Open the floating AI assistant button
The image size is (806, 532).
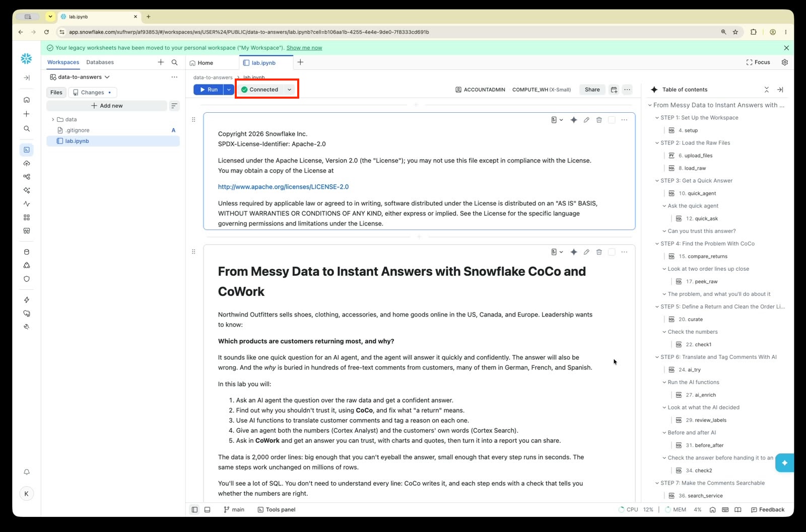(784, 463)
